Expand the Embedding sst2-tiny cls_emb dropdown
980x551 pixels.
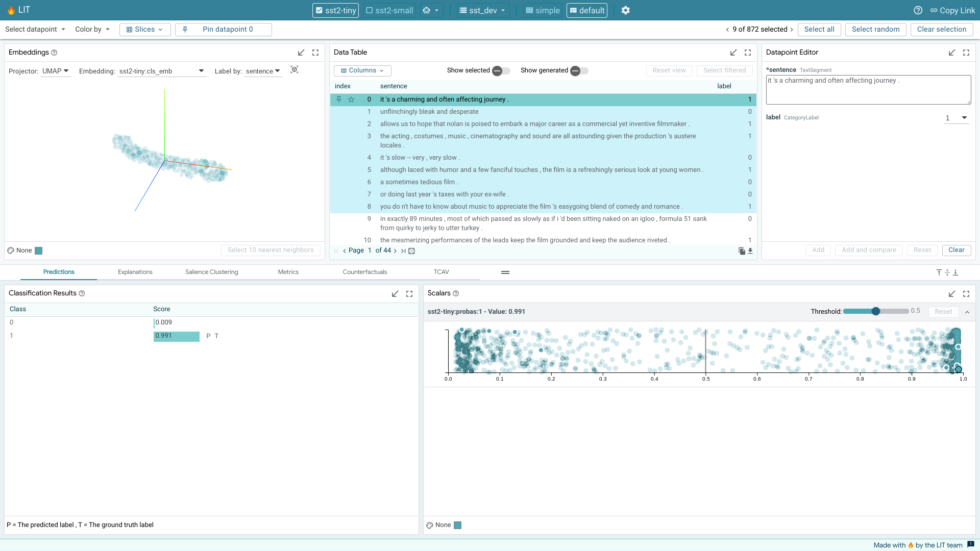tap(201, 70)
